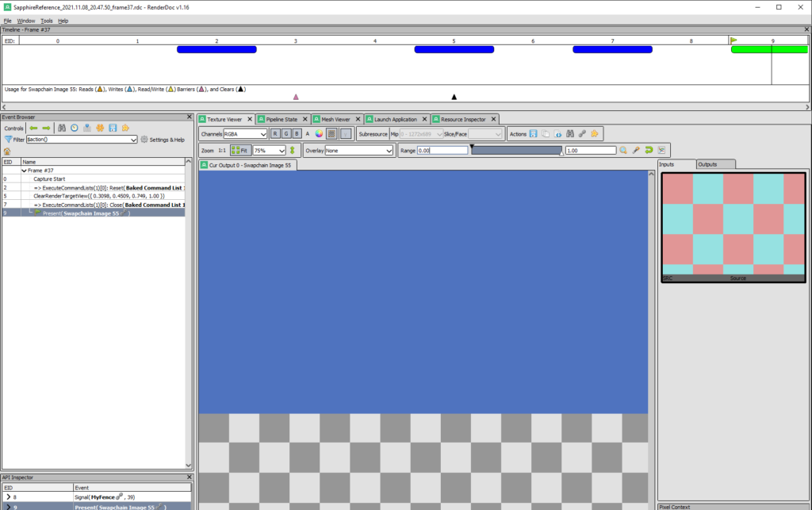Collapse the Frame #37 tree node

pos(24,171)
